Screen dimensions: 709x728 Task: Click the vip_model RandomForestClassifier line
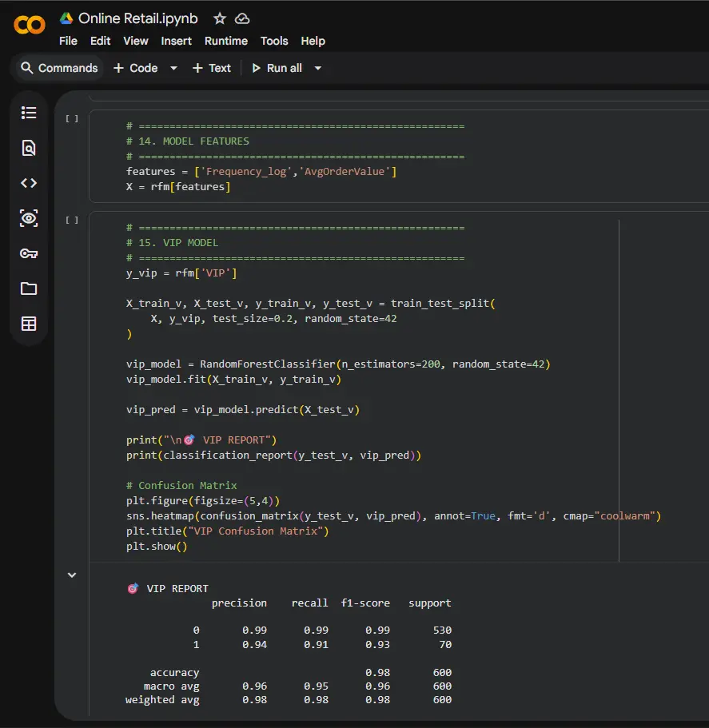pos(338,364)
